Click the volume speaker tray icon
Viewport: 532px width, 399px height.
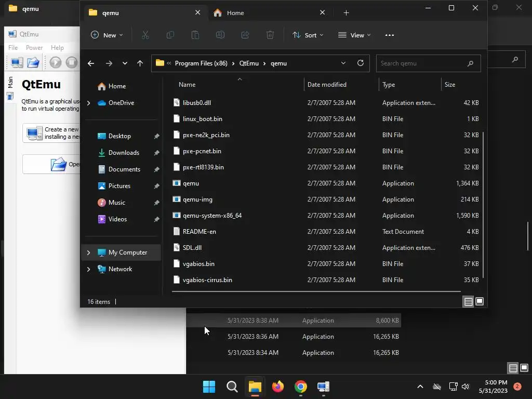pos(465,387)
